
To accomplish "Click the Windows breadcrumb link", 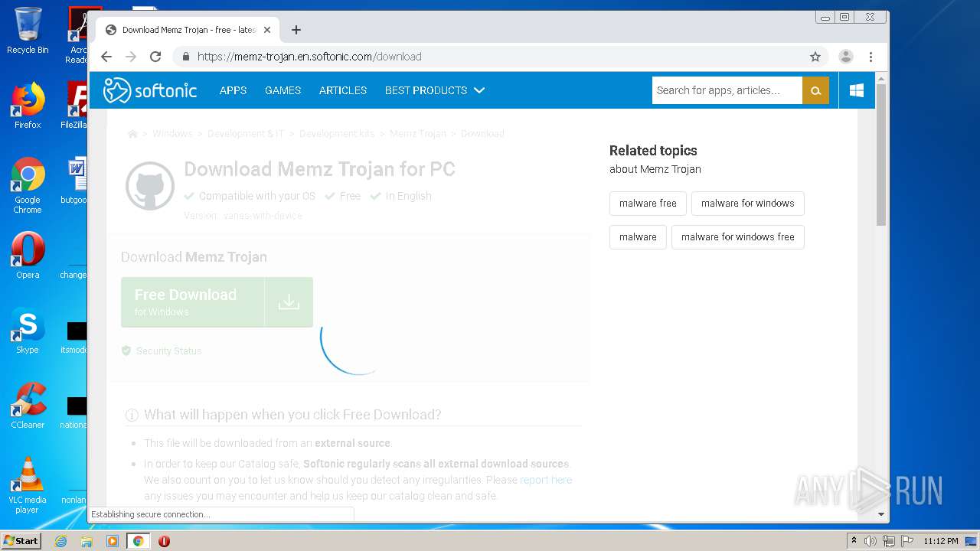I will (x=172, y=133).
